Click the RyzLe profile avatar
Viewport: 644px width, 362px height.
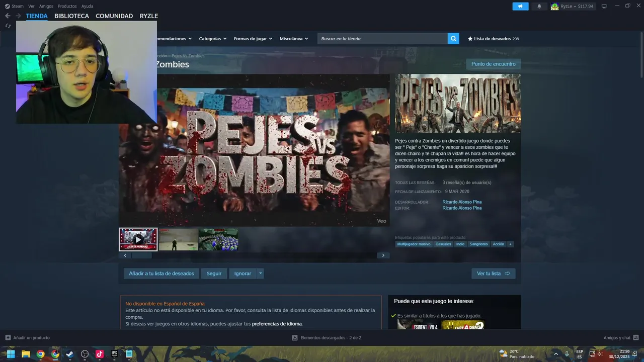[x=554, y=6]
